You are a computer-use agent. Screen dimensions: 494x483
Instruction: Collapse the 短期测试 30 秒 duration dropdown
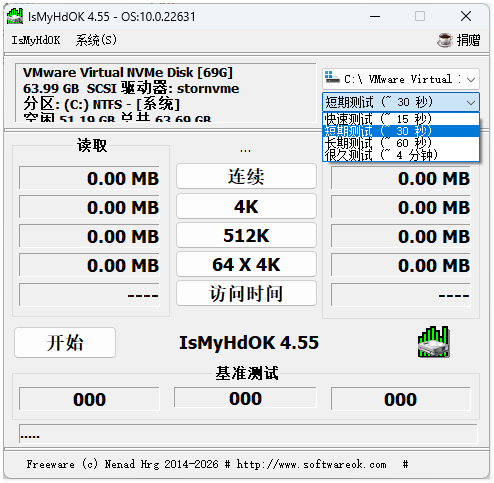(x=471, y=102)
